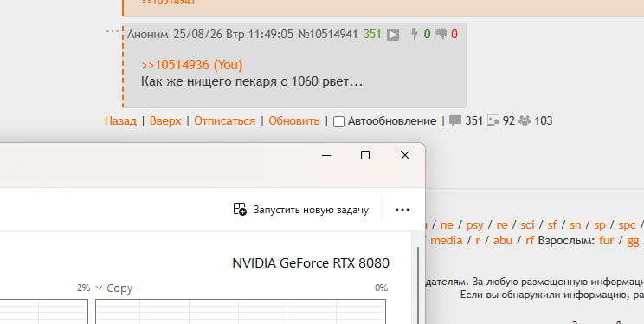The height and width of the screenshot is (324, 644).
Task: Open the reply link >>10514936 (You)
Action: pos(191,65)
